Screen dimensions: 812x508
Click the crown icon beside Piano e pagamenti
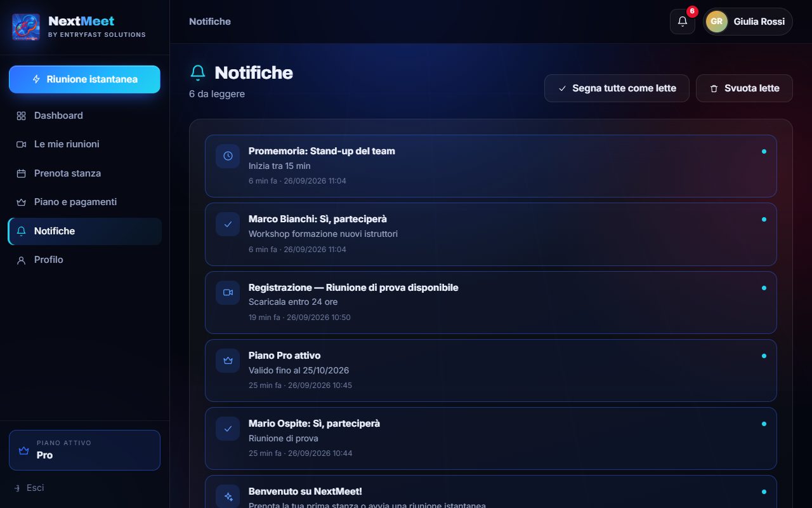click(x=21, y=202)
